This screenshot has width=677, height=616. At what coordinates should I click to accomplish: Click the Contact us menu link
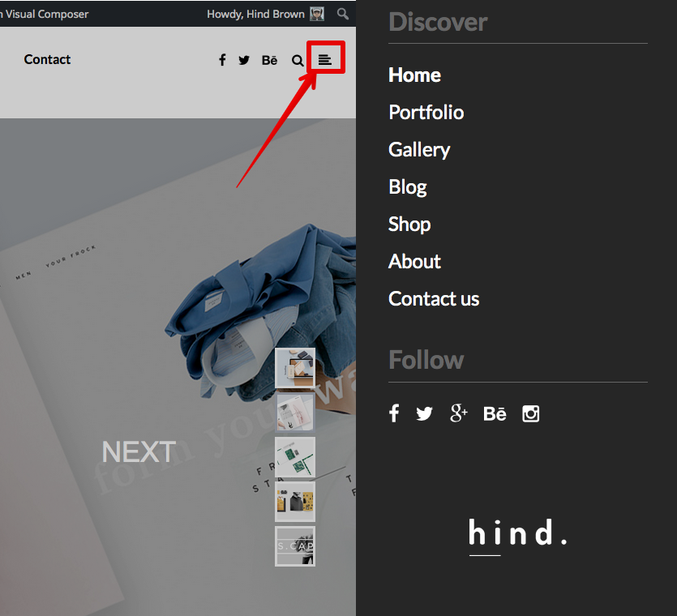[434, 298]
